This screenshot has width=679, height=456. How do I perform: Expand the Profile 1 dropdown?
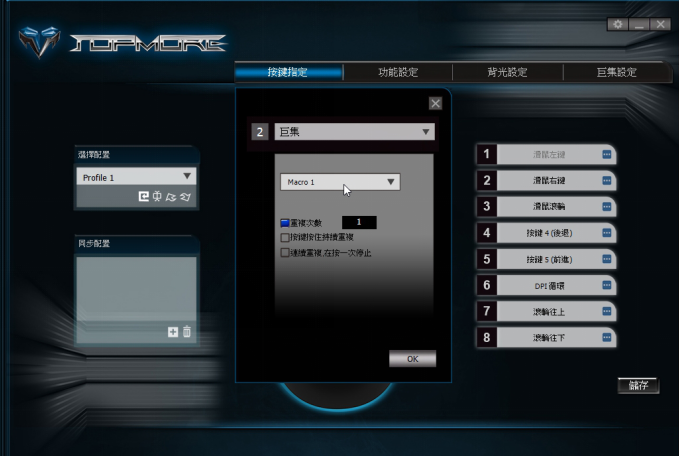[x=187, y=177]
